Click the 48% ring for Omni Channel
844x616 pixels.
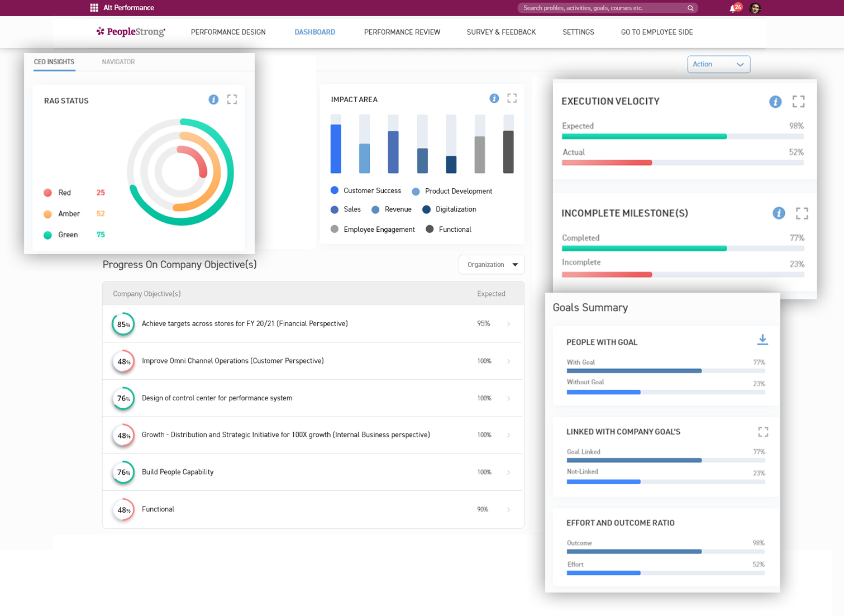tap(123, 361)
